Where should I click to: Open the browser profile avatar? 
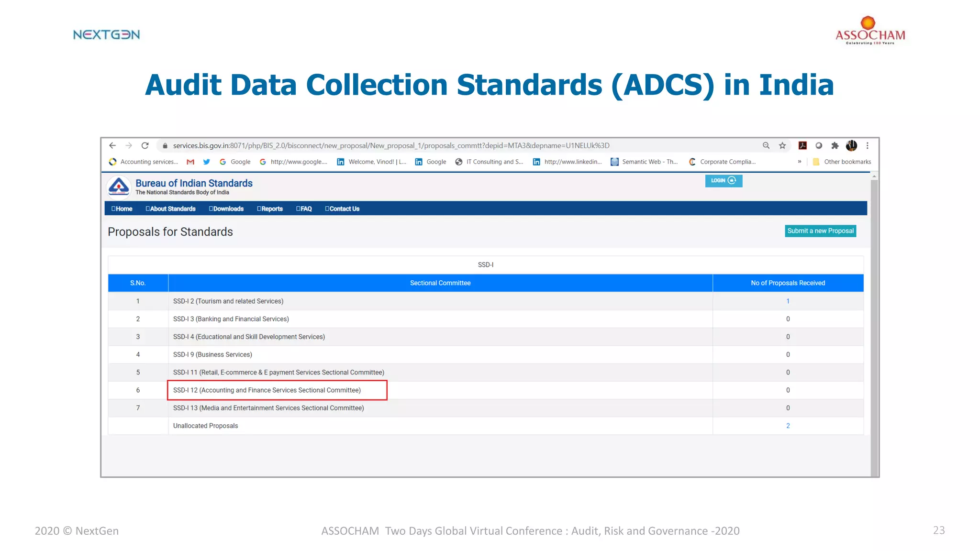pos(851,145)
